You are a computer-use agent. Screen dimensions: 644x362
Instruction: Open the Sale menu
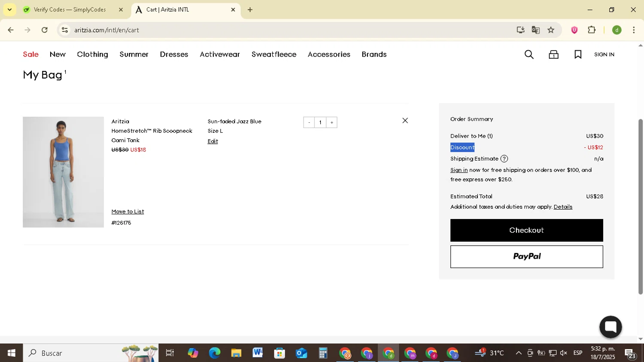coord(31,55)
